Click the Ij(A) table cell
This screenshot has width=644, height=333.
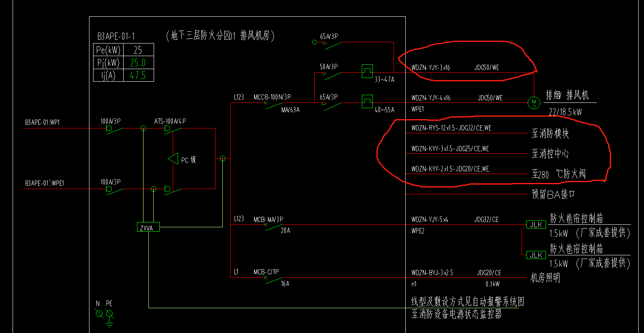[108, 75]
